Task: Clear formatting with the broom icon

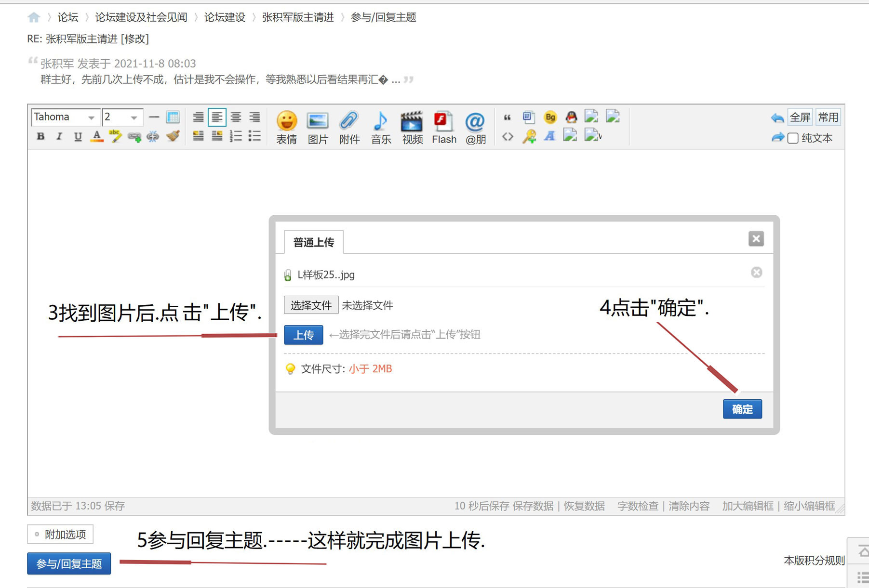Action: (172, 137)
